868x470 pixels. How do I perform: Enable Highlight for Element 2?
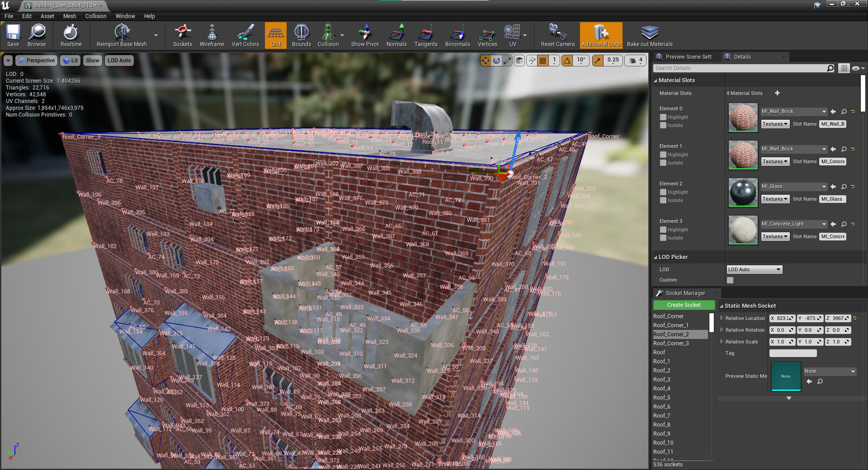[x=663, y=192]
